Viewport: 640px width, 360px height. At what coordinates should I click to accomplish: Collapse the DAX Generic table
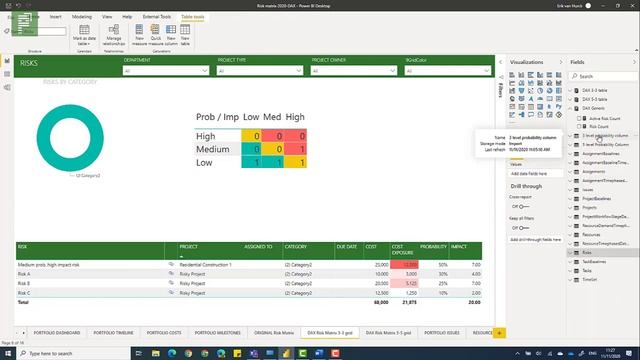click(x=570, y=108)
